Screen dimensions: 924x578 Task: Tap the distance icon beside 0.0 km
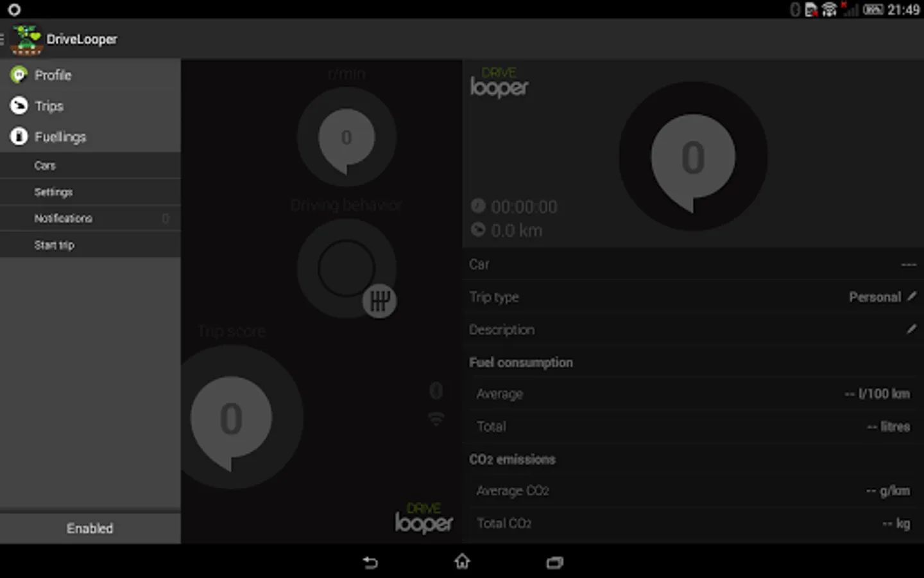(x=478, y=229)
